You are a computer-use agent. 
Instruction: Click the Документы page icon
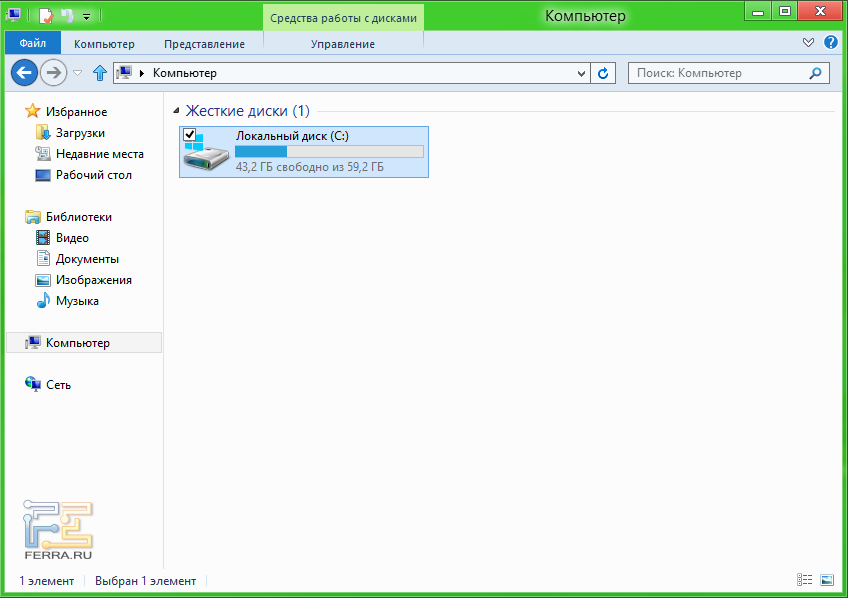[x=43, y=258]
